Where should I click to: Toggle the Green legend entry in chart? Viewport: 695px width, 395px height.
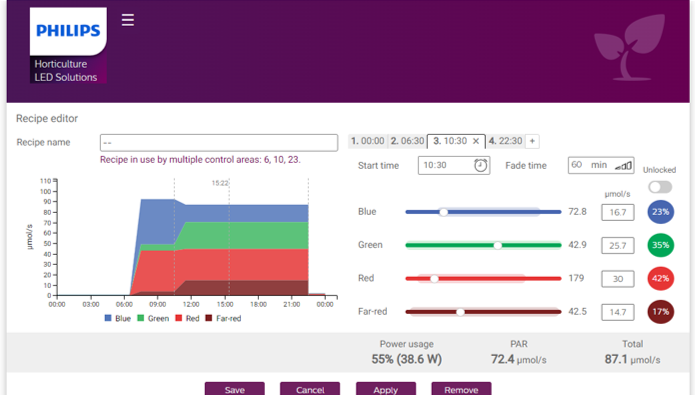pos(153,318)
